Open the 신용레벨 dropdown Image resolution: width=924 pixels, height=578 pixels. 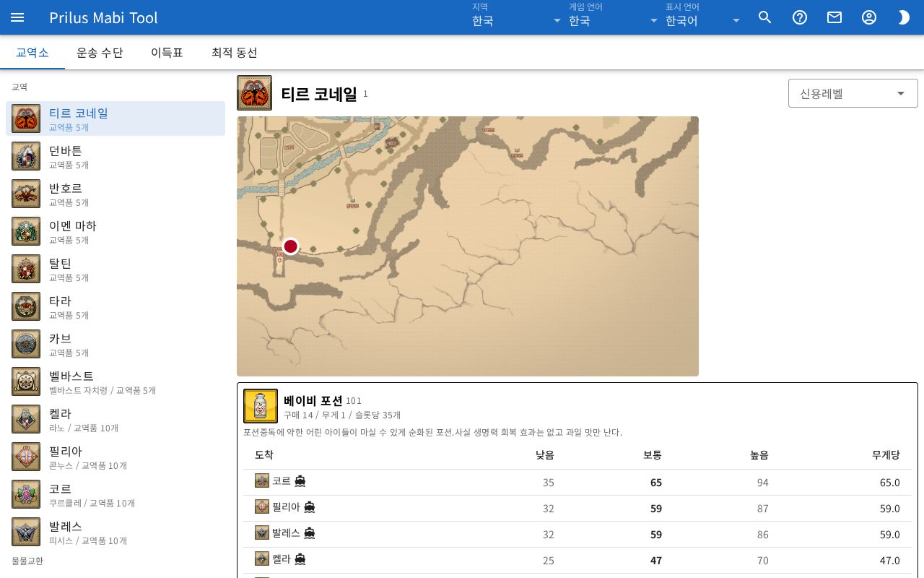pos(853,93)
